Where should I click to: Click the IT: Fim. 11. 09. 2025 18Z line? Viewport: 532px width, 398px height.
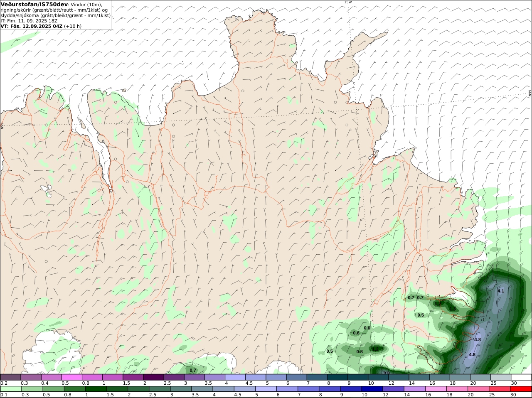(29, 21)
